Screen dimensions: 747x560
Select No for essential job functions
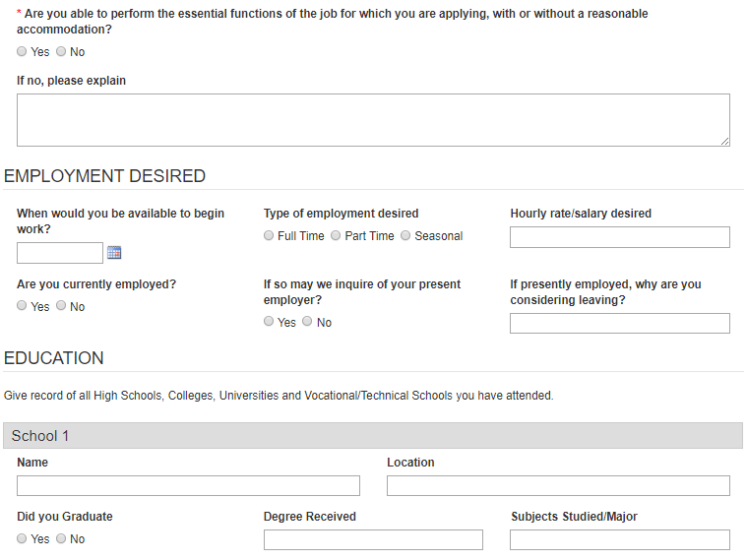point(62,51)
